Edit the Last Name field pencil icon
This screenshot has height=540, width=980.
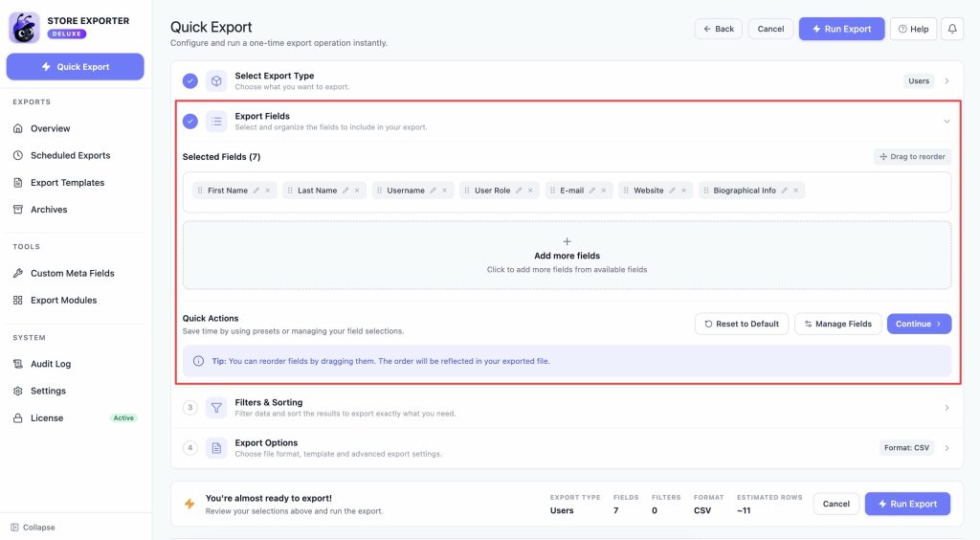click(x=345, y=191)
